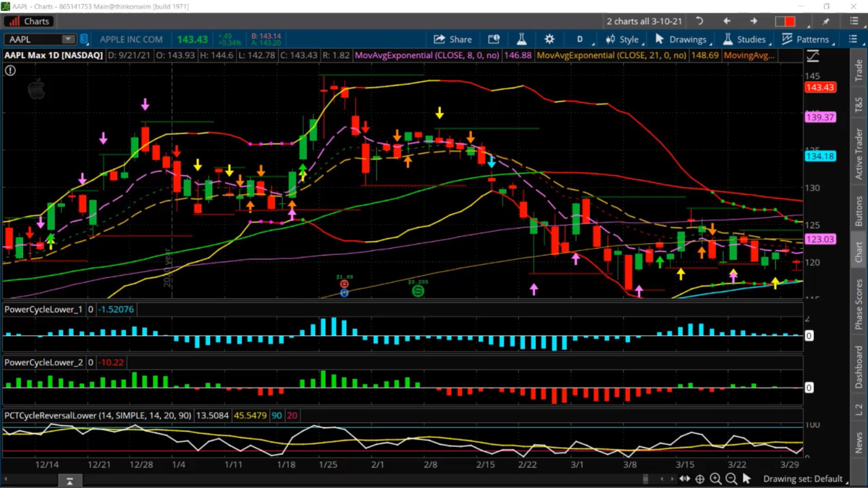Screen dimensions: 868x488
Task: Open the Phase Scores side tab
Action: 859,304
